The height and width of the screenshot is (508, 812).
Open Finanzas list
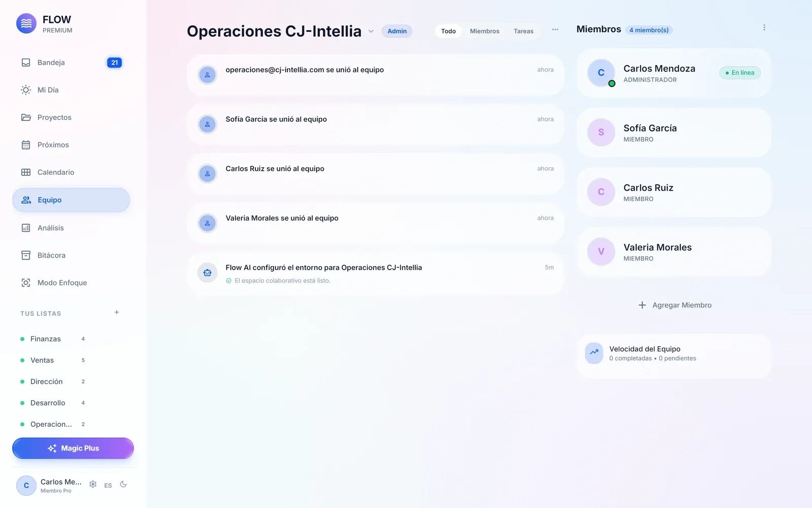[x=53, y=339]
